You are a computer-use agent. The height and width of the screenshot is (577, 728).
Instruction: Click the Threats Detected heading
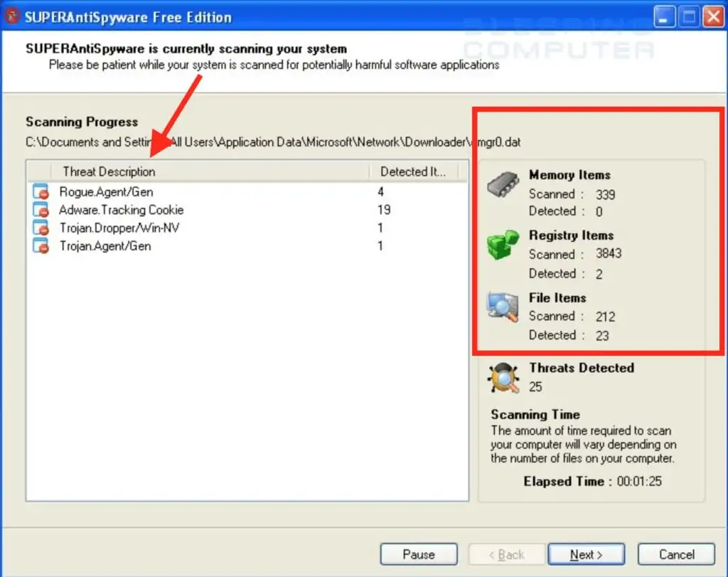582,368
